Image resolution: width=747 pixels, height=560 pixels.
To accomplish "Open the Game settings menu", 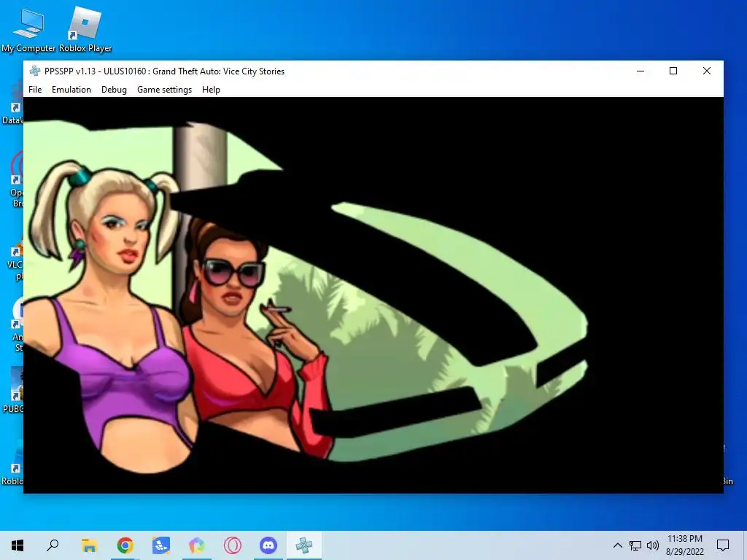I will pos(164,90).
